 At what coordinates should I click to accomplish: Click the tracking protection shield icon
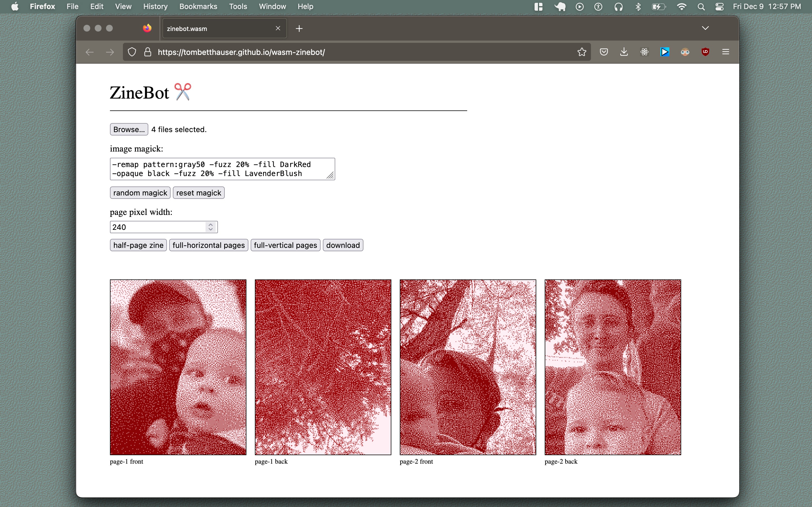click(x=132, y=52)
